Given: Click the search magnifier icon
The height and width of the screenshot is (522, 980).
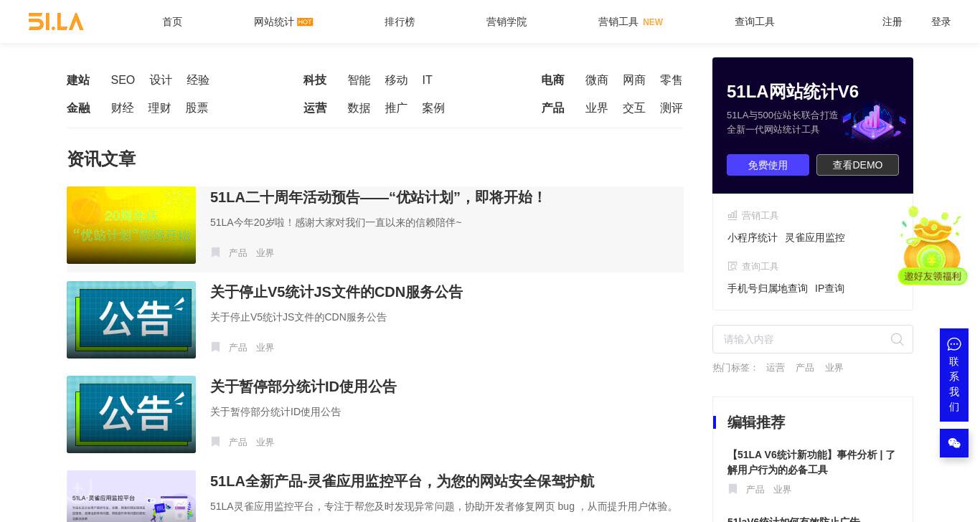Looking at the screenshot, I should tap(897, 339).
